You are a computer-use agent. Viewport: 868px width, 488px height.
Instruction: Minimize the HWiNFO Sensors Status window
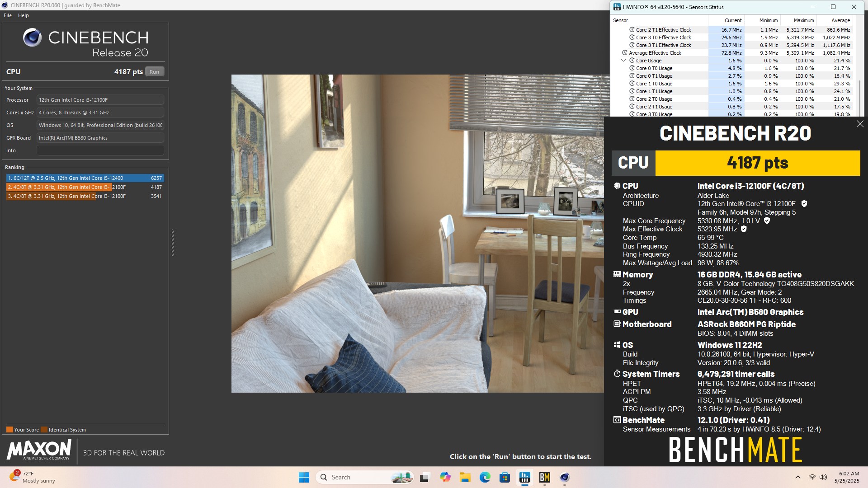click(812, 7)
